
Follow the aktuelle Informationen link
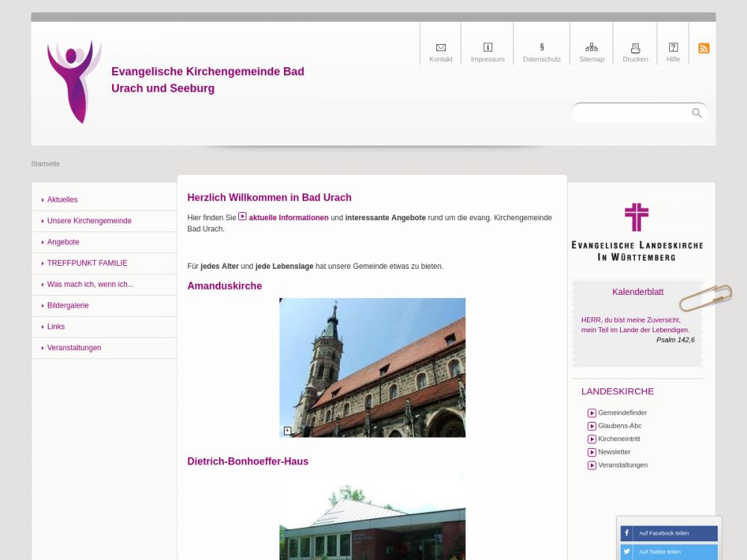(288, 218)
